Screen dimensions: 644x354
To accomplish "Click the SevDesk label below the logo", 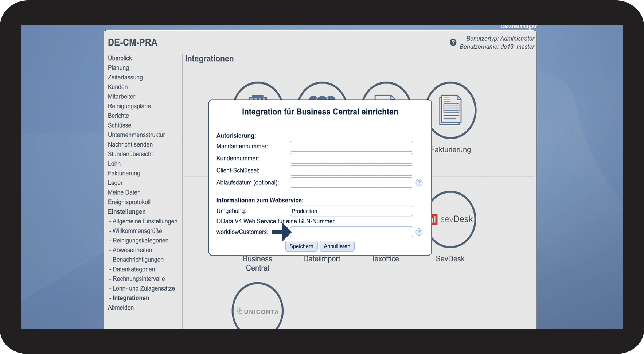I will tap(450, 259).
